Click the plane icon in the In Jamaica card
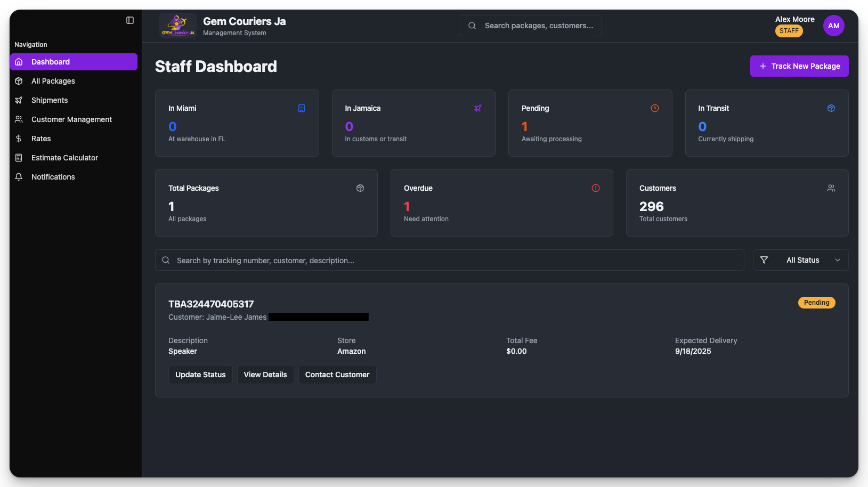Screen dimensions: 868x487 (x=478, y=108)
